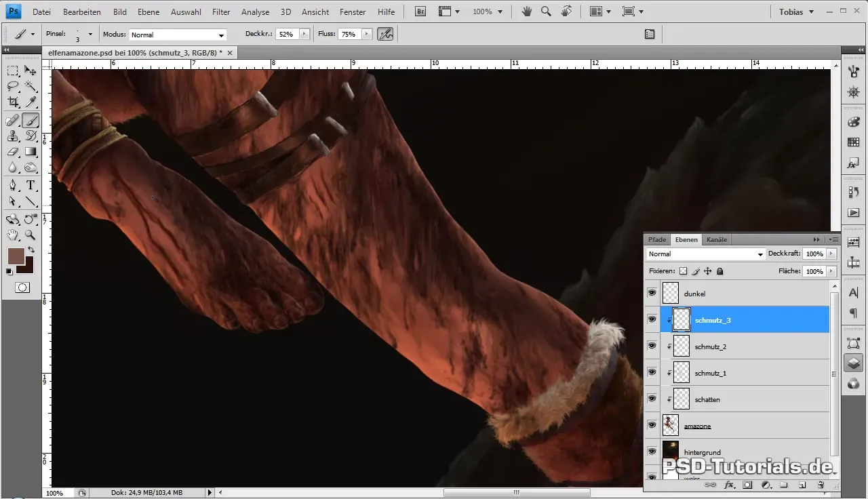Create new group folder icon

783,485
